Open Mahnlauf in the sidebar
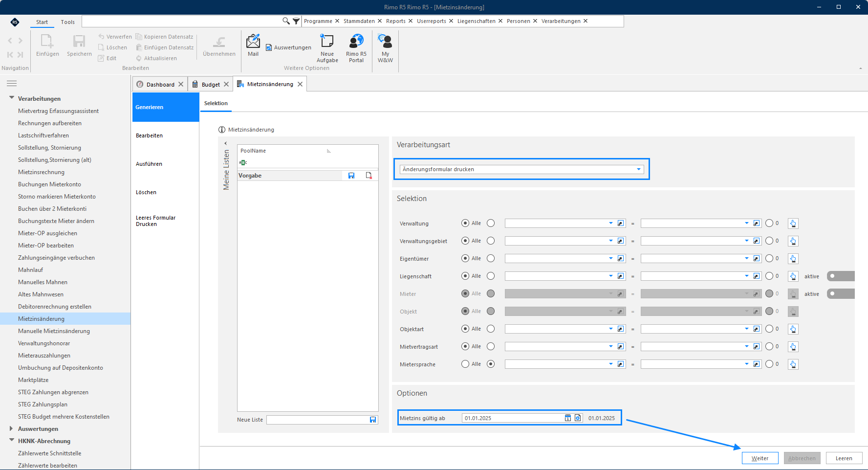This screenshot has height=470, width=868. click(30, 270)
